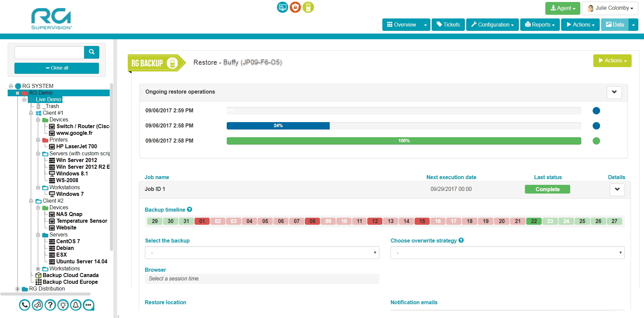Open the Configuration menu
Image resolution: width=644 pixels, height=318 pixels.
492,24
